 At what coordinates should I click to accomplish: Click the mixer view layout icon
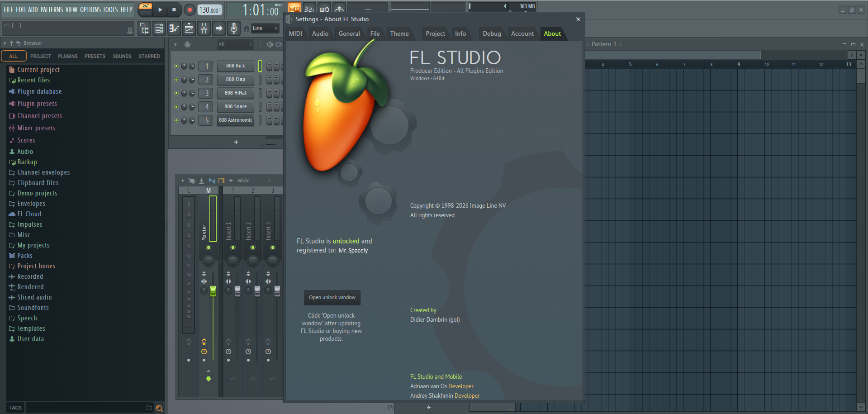221,181
